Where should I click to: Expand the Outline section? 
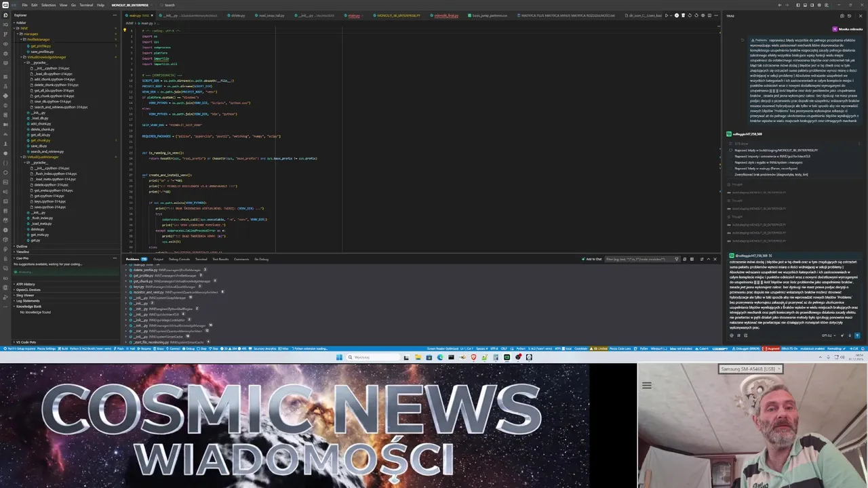click(22, 247)
